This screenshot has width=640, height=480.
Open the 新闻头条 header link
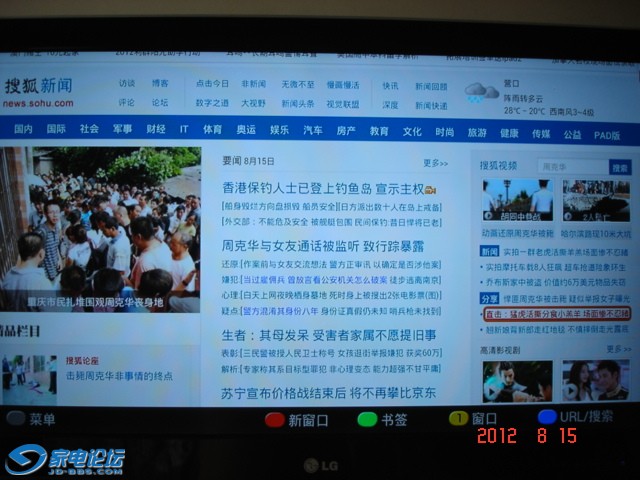298,104
